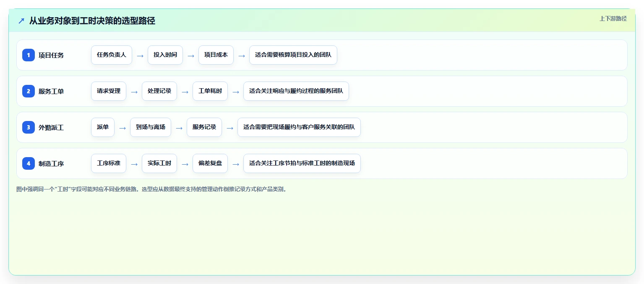
Task: Click the arrow between 任务负责人 and 投入时间
Action: [x=140, y=55]
